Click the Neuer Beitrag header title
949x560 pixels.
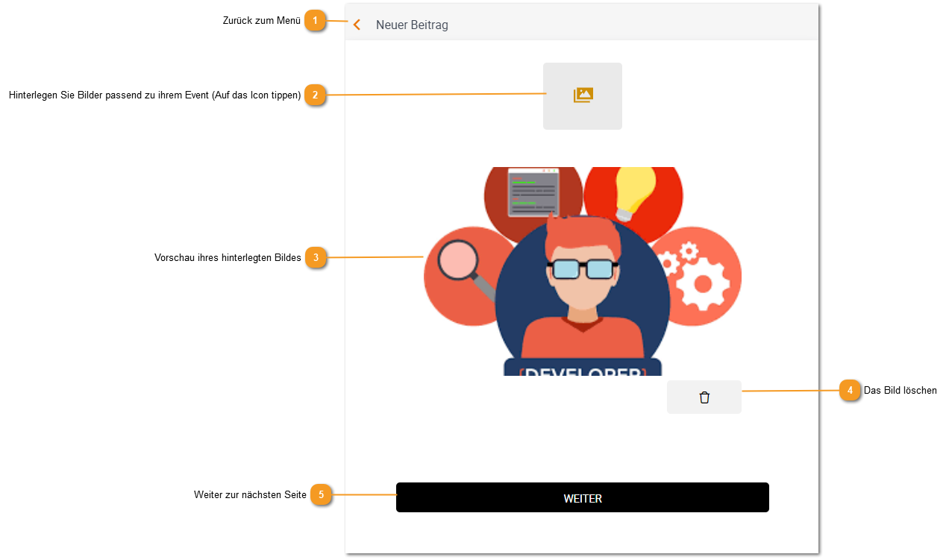(412, 25)
